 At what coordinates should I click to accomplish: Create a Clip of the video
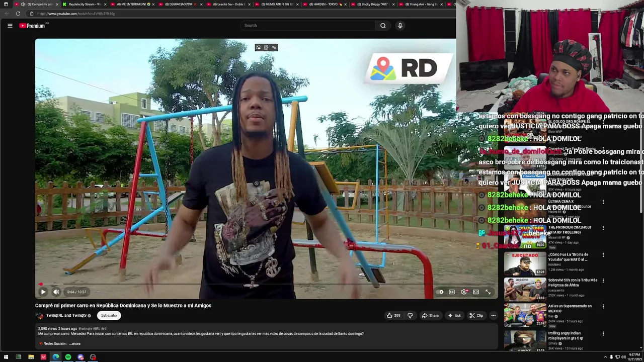click(476, 316)
